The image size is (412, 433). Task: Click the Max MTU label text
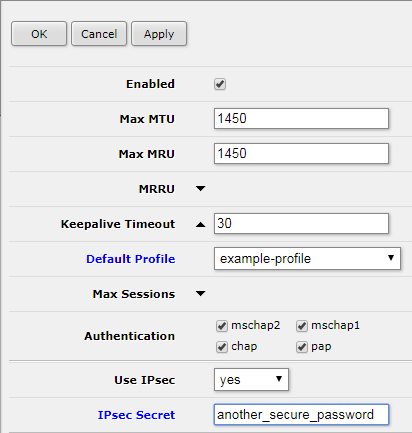pos(147,119)
